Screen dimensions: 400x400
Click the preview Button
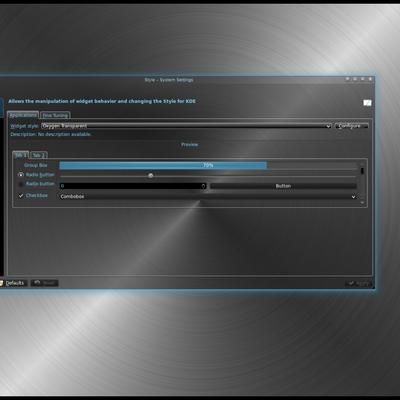pyautogui.click(x=283, y=186)
